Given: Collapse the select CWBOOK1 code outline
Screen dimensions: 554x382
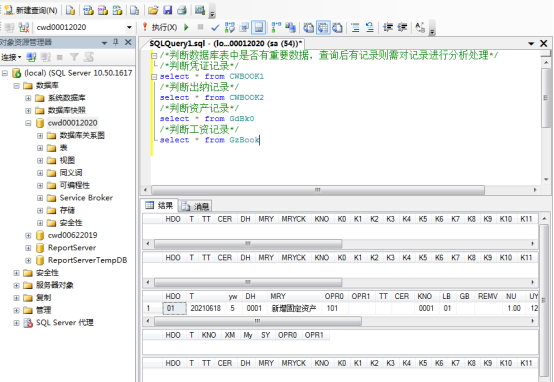Looking at the screenshot, I should 154,77.
